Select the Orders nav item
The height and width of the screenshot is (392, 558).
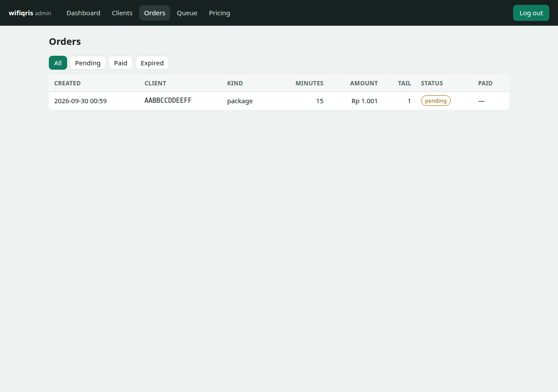click(x=155, y=13)
